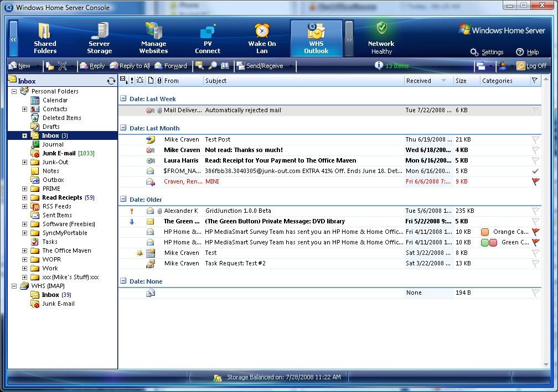Click the refresh icon in Inbox header

[x=111, y=81]
